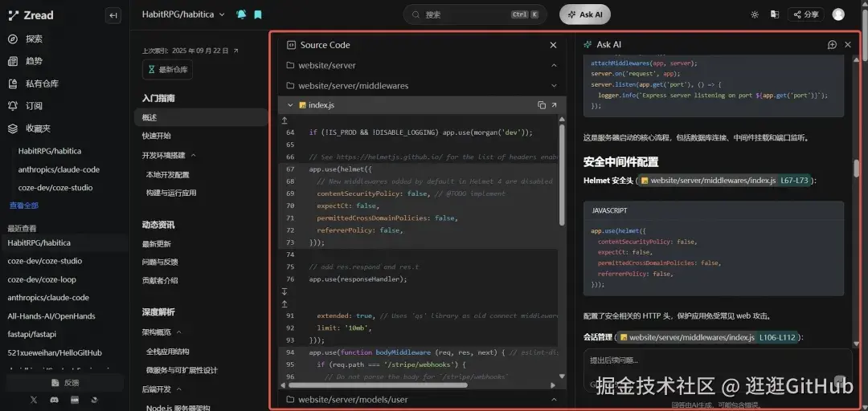Open the 构建与运行应用 page

click(171, 193)
